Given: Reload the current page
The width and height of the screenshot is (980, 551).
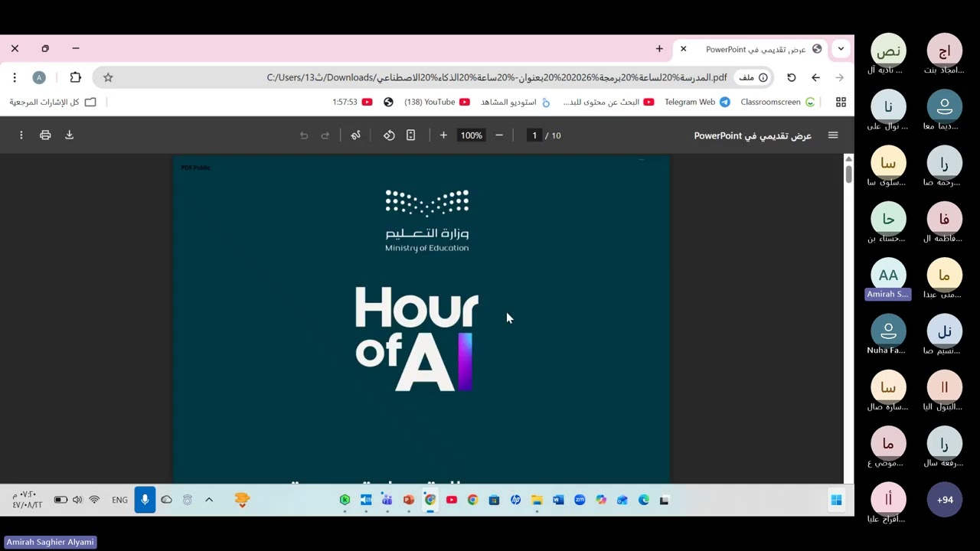Looking at the screenshot, I should coord(792,77).
